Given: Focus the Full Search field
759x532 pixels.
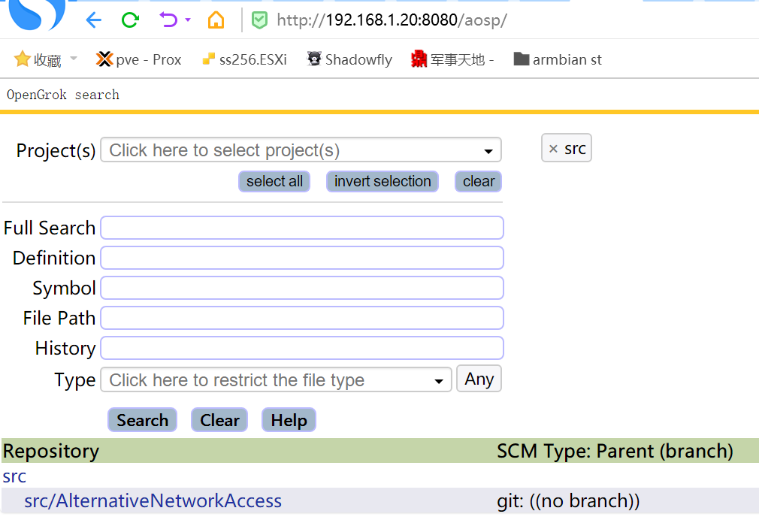Looking at the screenshot, I should [302, 228].
